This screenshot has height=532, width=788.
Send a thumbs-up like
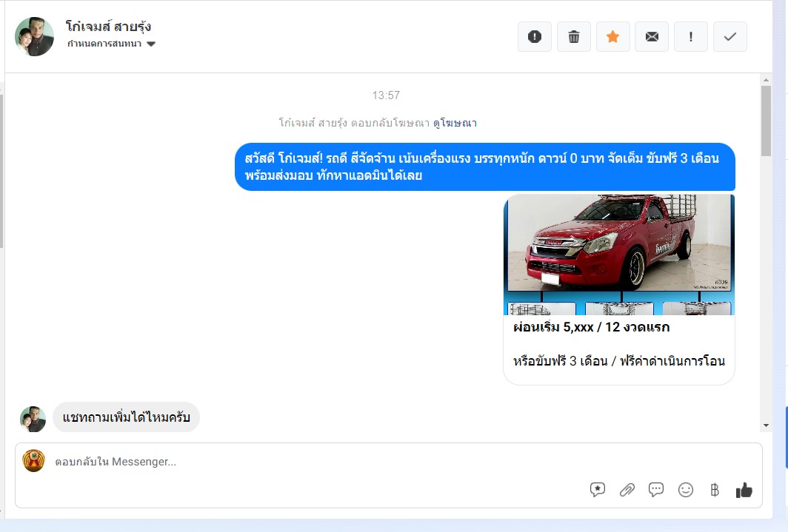pyautogui.click(x=744, y=490)
